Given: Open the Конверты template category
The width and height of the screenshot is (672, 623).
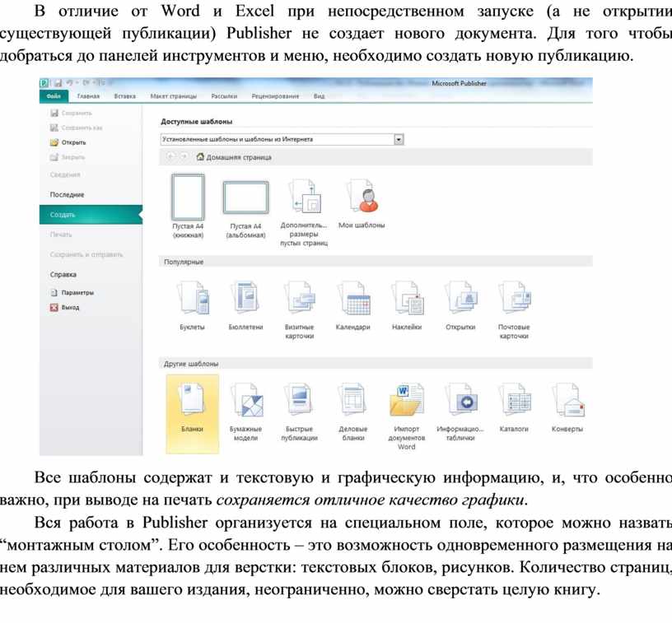Looking at the screenshot, I should tap(567, 407).
